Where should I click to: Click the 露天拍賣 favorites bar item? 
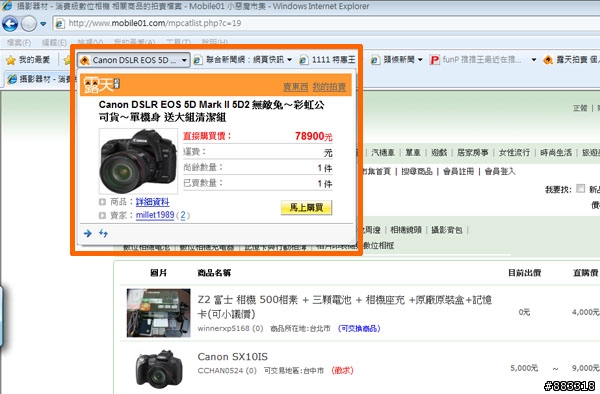tap(571, 60)
